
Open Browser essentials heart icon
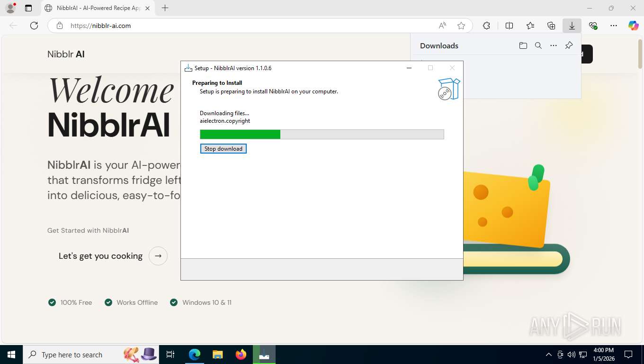pos(593,26)
